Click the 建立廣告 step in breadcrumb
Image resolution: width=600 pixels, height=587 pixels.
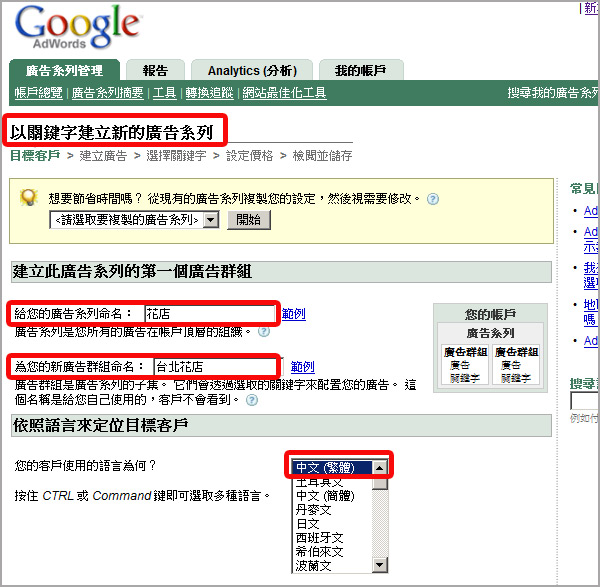(x=103, y=155)
